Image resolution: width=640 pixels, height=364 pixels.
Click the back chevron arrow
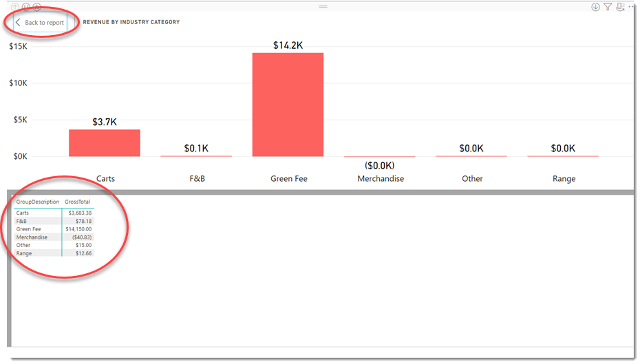(18, 23)
